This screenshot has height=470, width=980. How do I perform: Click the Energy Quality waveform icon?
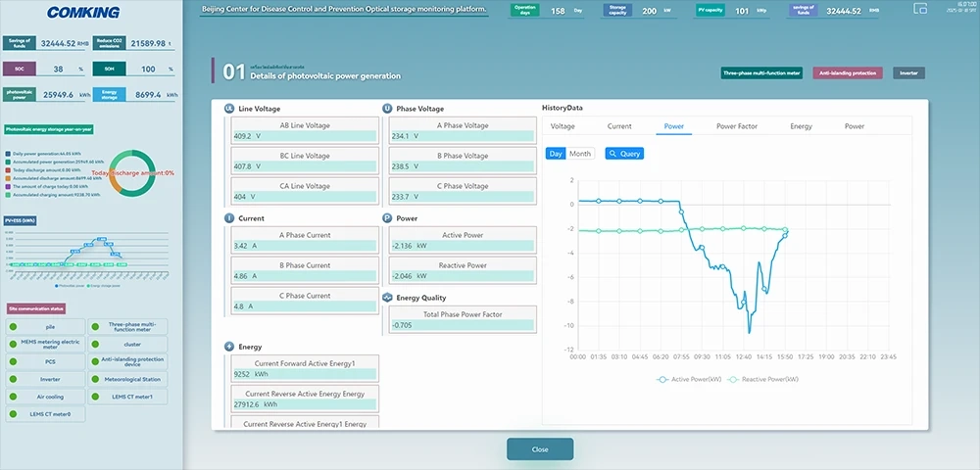tap(387, 297)
